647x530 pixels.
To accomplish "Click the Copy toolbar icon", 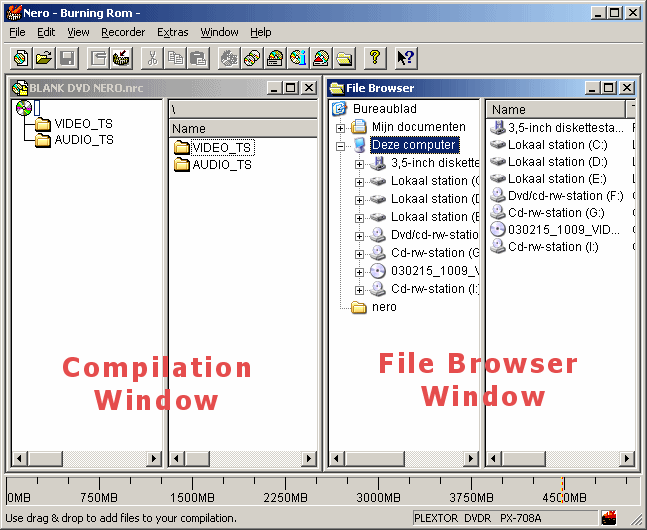I will tap(175, 58).
